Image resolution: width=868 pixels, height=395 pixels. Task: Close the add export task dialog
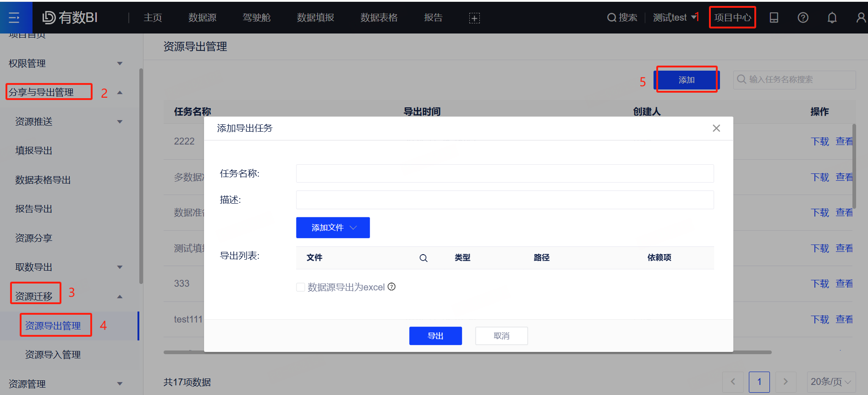tap(716, 128)
